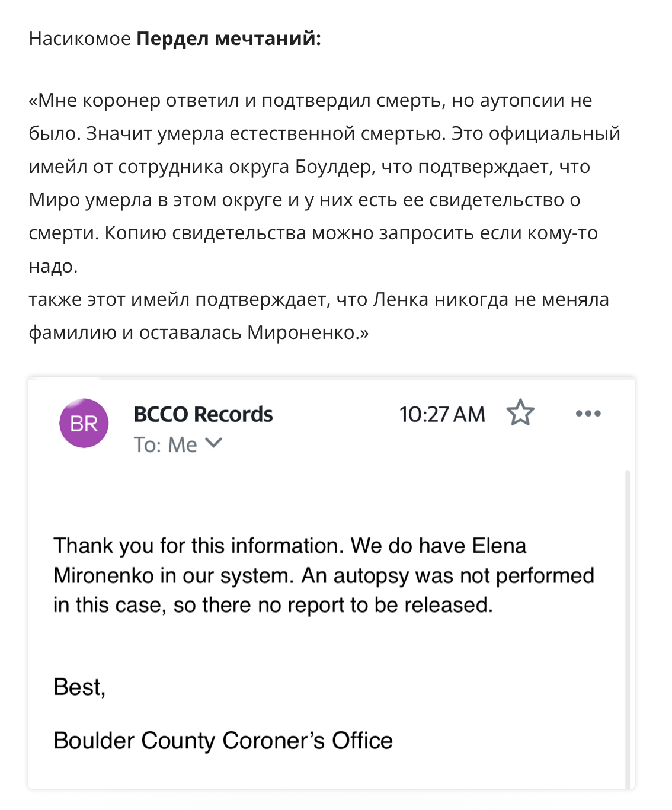Click the Best, closing line
672x810 pixels.
[79, 687]
